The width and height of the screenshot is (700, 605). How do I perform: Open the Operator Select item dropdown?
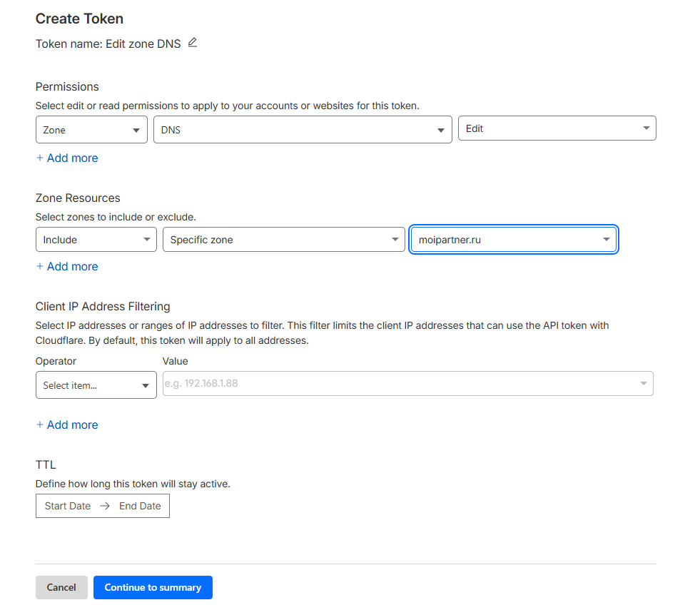click(96, 385)
